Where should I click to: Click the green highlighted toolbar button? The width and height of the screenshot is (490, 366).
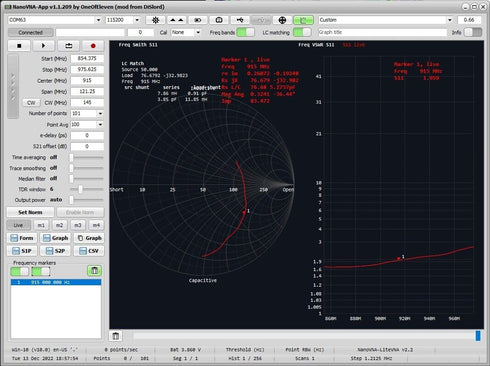[303, 20]
